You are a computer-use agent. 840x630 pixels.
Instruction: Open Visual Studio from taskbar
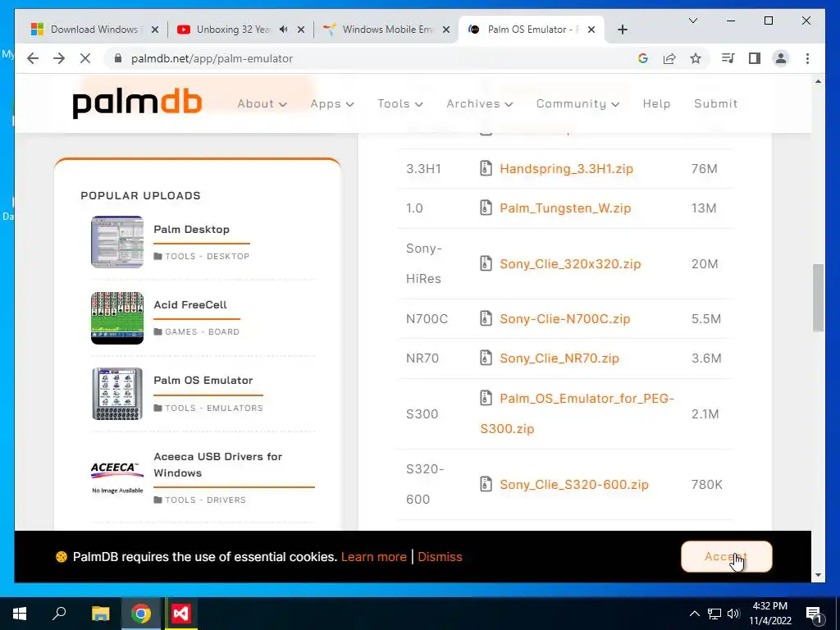pos(180,614)
